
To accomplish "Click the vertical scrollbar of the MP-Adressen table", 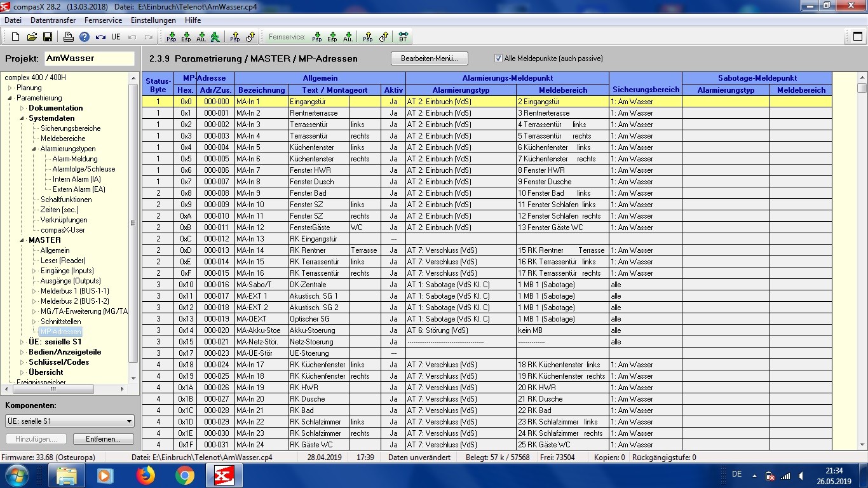I will 862,261.
